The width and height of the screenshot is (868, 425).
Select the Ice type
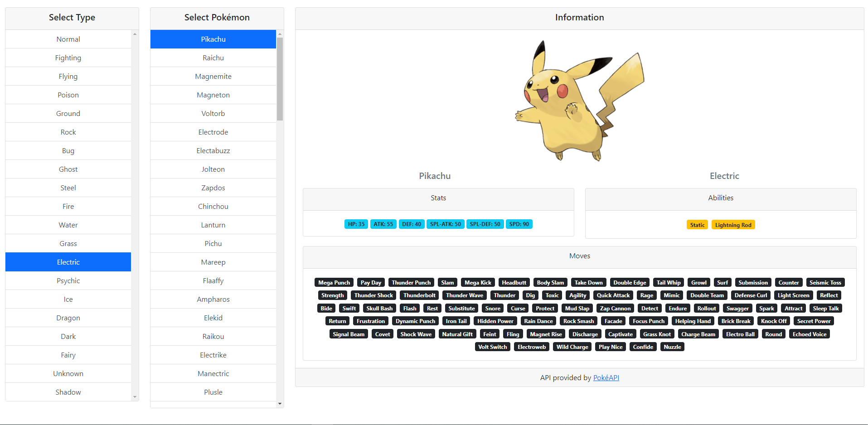point(68,299)
